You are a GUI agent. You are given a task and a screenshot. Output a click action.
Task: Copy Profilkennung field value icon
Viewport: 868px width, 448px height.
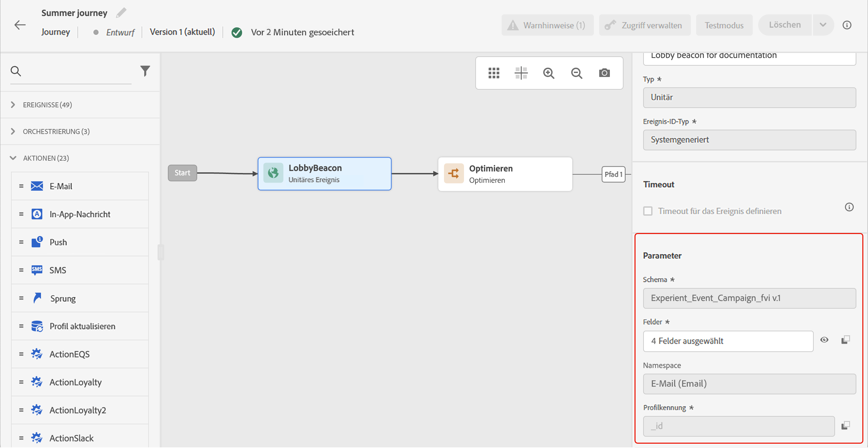pos(845,426)
